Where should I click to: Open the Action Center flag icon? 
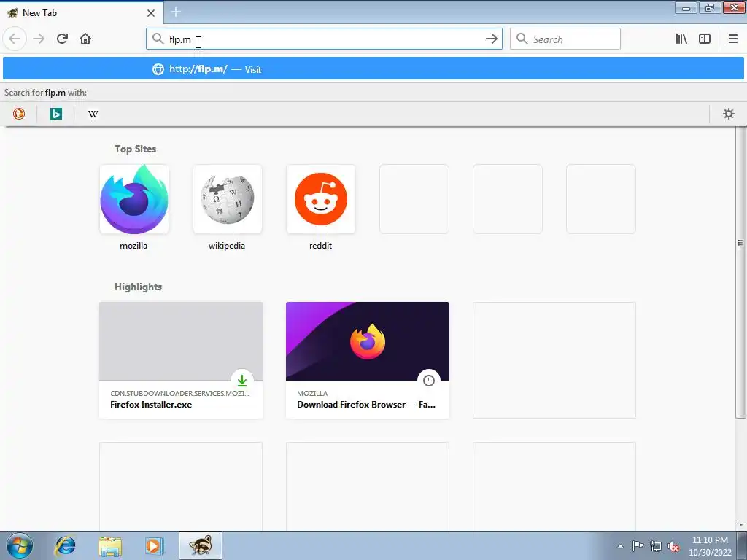point(638,546)
